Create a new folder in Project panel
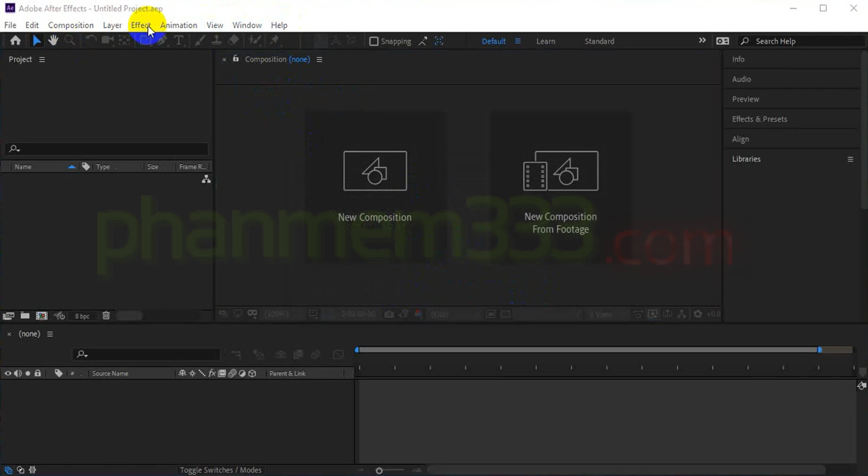 pyautogui.click(x=25, y=316)
